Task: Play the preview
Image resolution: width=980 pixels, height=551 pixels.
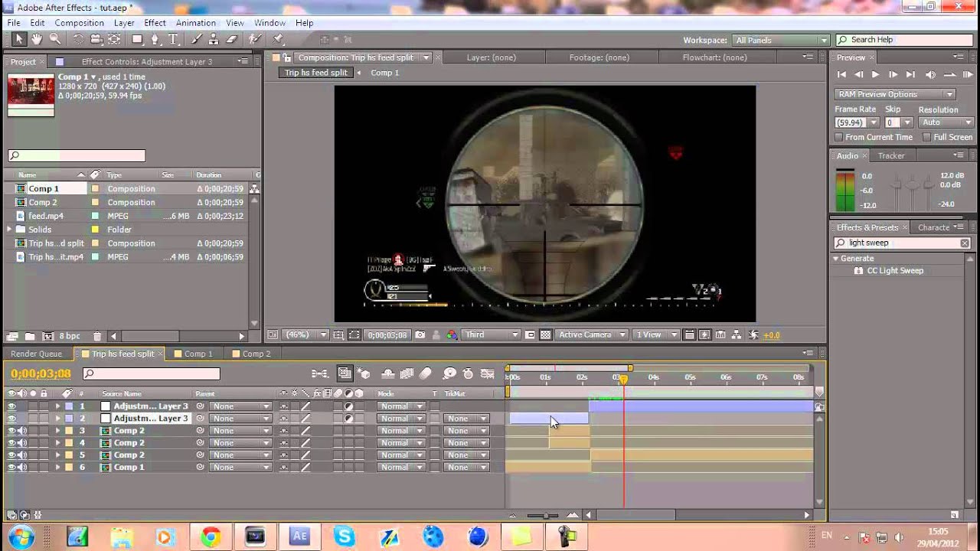Action: pyautogui.click(x=875, y=74)
